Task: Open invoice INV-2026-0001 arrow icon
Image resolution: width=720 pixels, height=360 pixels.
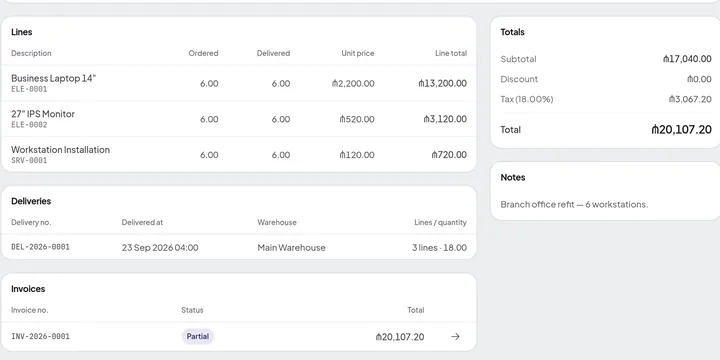Action: (455, 337)
